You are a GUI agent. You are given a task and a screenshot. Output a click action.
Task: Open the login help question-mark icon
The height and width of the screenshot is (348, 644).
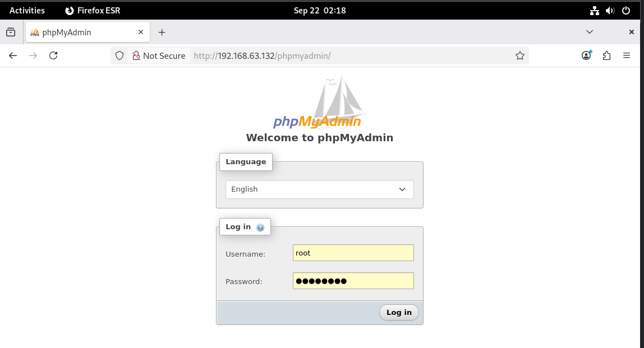(260, 228)
